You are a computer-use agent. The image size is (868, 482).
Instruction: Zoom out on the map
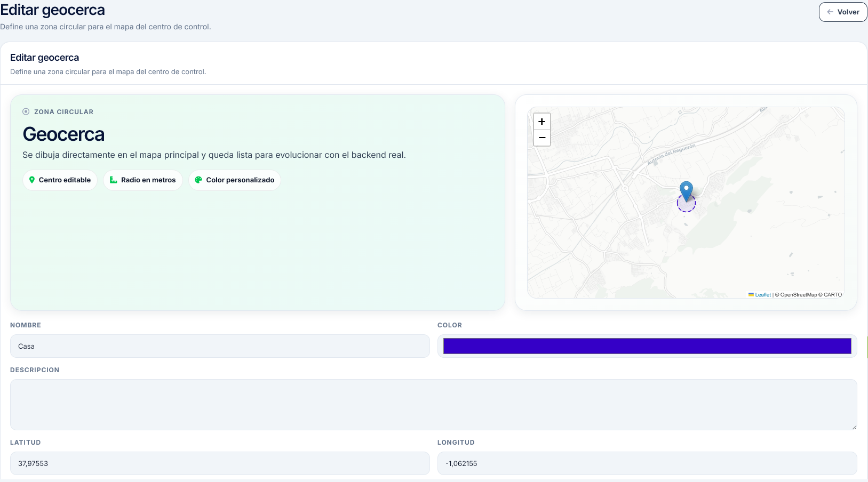pyautogui.click(x=541, y=138)
